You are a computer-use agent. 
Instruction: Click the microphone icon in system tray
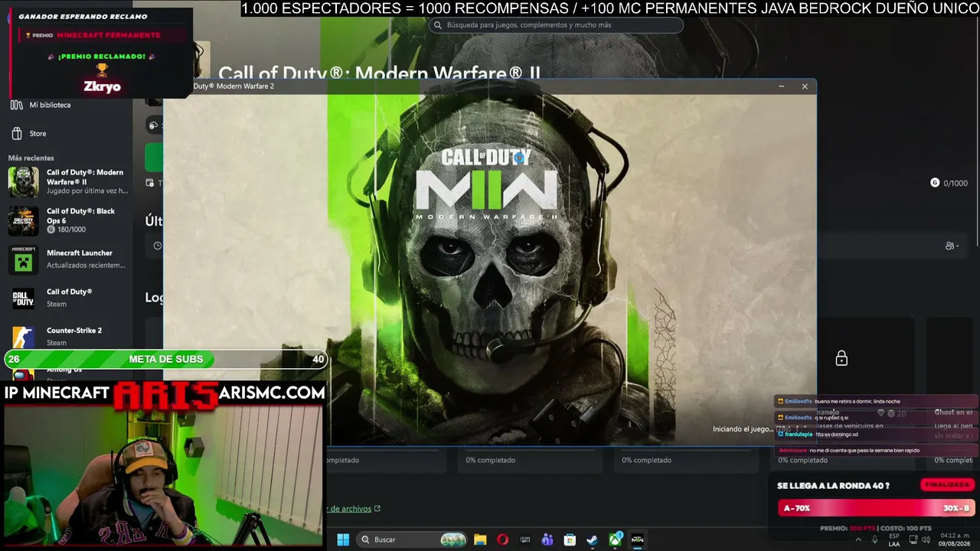pos(874,540)
